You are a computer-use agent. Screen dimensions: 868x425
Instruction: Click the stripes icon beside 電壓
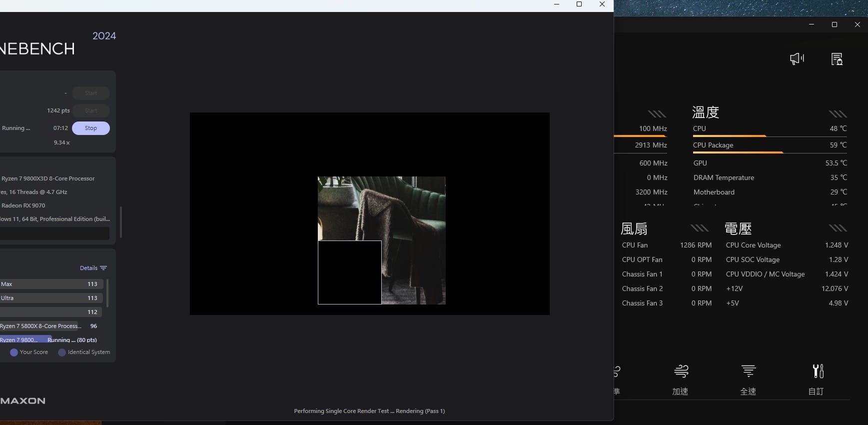click(x=838, y=228)
